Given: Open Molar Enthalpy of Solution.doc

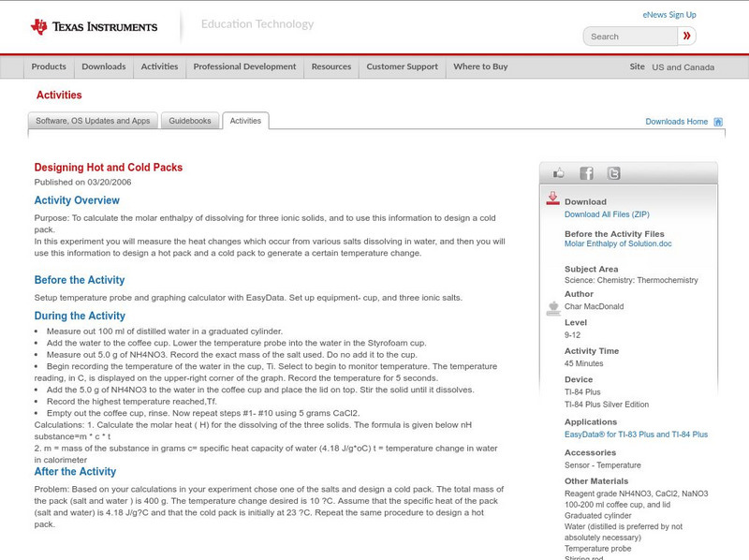Looking at the screenshot, I should pos(617,243).
